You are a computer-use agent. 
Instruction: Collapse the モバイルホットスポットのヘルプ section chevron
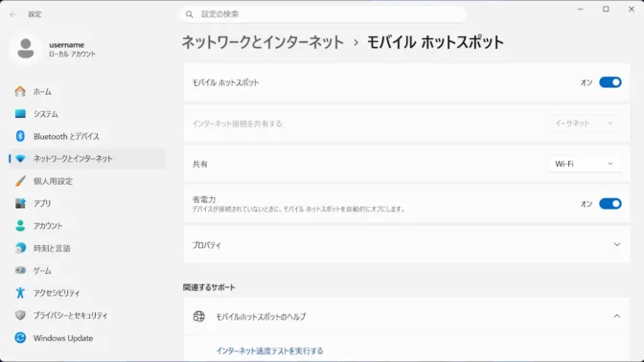(616, 316)
